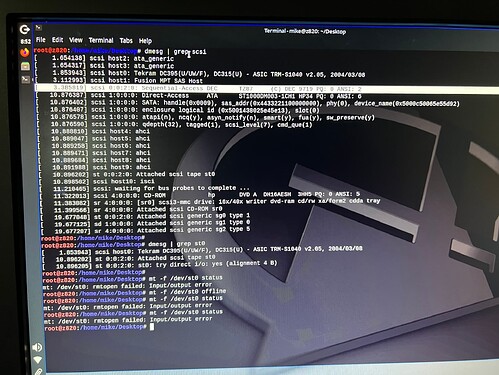Viewport: 499px width, 375px height.
Task: Open the Tabs menu
Action: tap(126, 41)
